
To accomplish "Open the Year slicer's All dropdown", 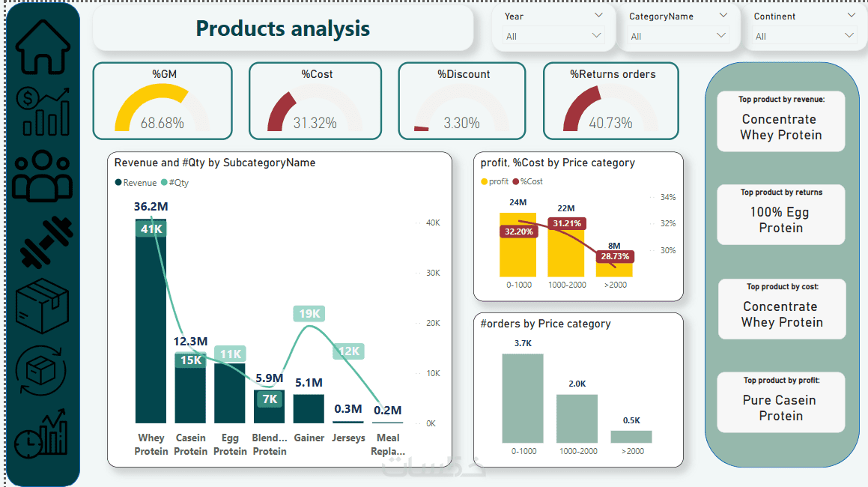I will coord(555,36).
